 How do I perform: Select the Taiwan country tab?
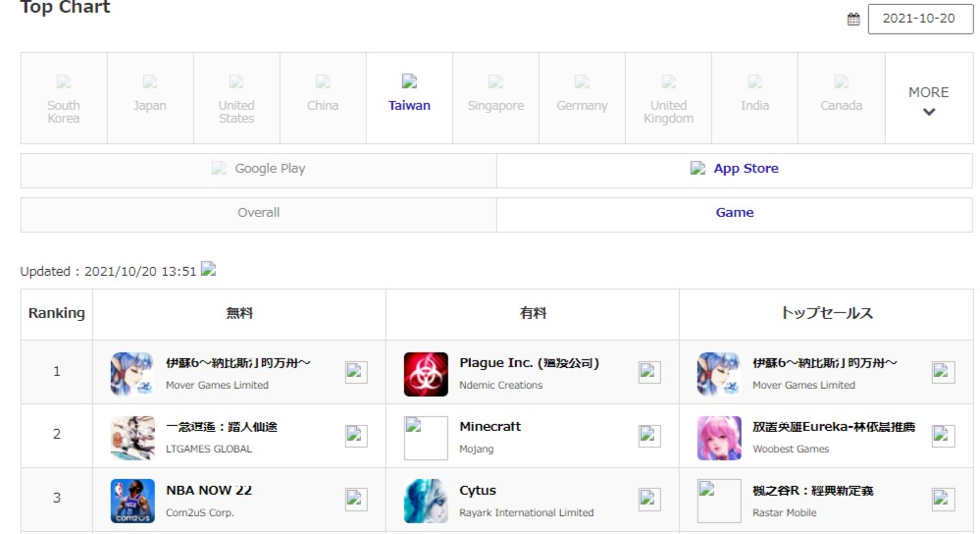tap(409, 98)
